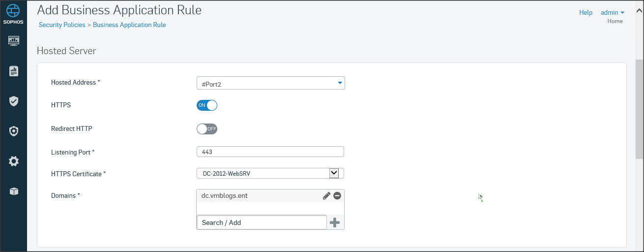The height and width of the screenshot is (252, 644).
Task: Open the monitor dashboard sidebar icon
Action: [14, 41]
